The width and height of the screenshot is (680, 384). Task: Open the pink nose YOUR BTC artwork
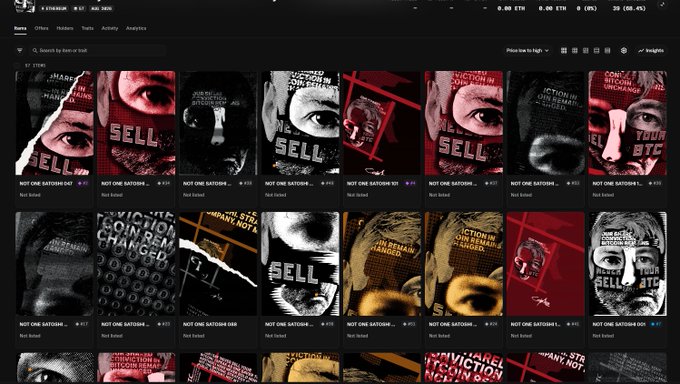coord(628,123)
